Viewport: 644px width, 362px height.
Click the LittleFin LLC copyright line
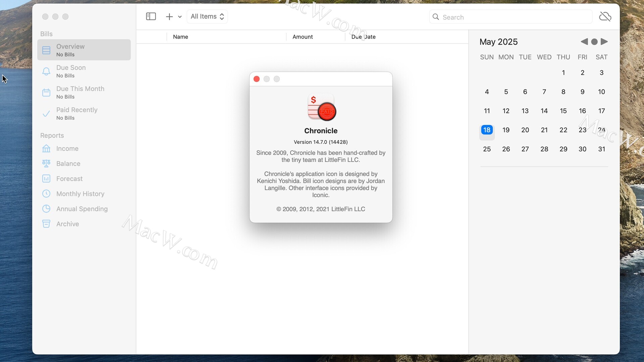(x=321, y=209)
